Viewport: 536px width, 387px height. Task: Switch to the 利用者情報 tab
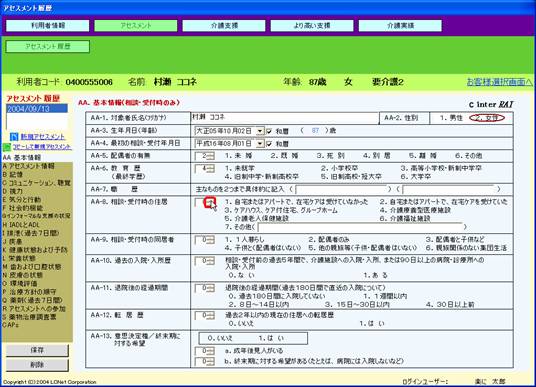click(x=48, y=26)
